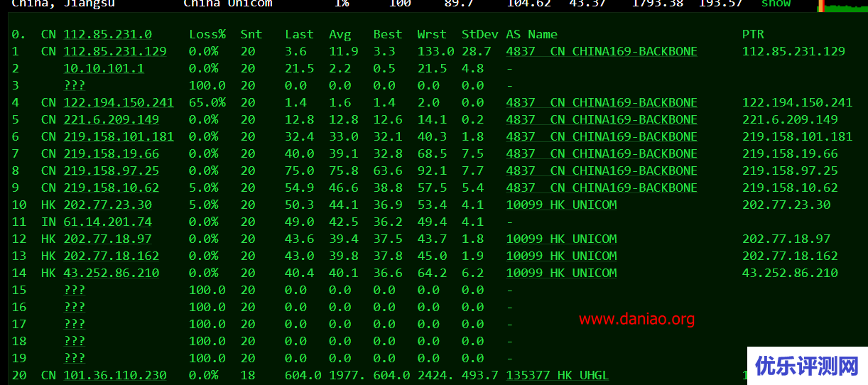Viewport: 868px width, 385px height.
Task: Click the Wrst column header
Action: [433, 34]
